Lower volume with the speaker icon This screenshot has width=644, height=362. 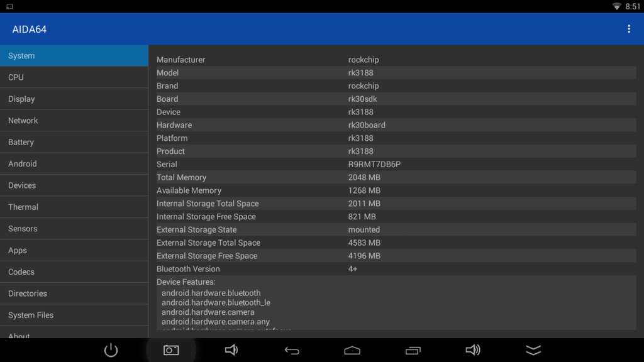click(x=231, y=350)
